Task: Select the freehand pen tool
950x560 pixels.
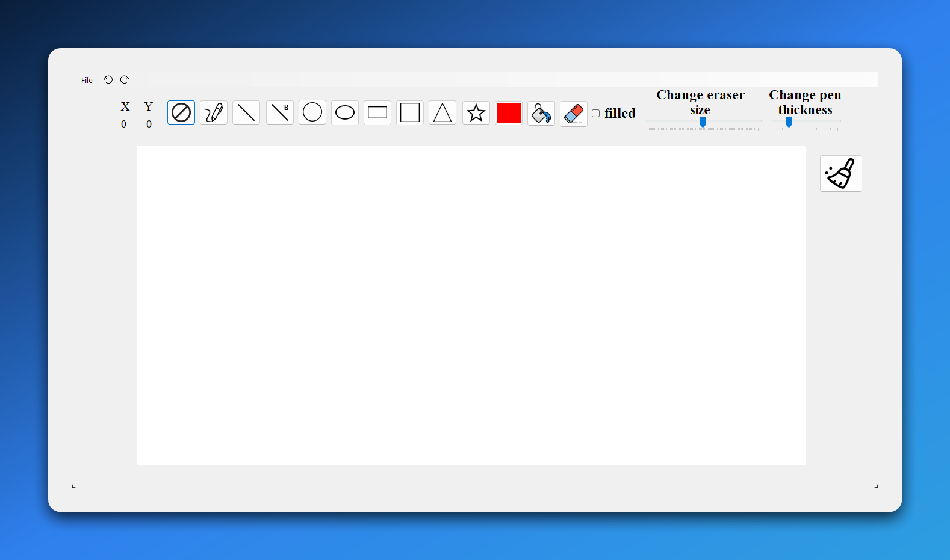Action: pyautogui.click(x=214, y=112)
